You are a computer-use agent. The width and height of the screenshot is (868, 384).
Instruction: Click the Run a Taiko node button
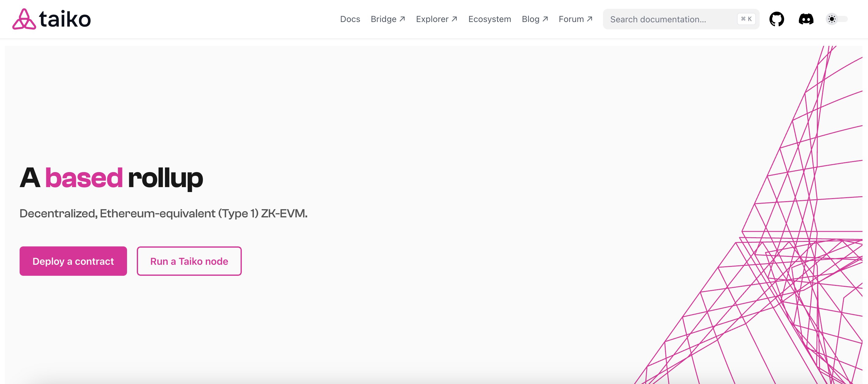(x=189, y=261)
